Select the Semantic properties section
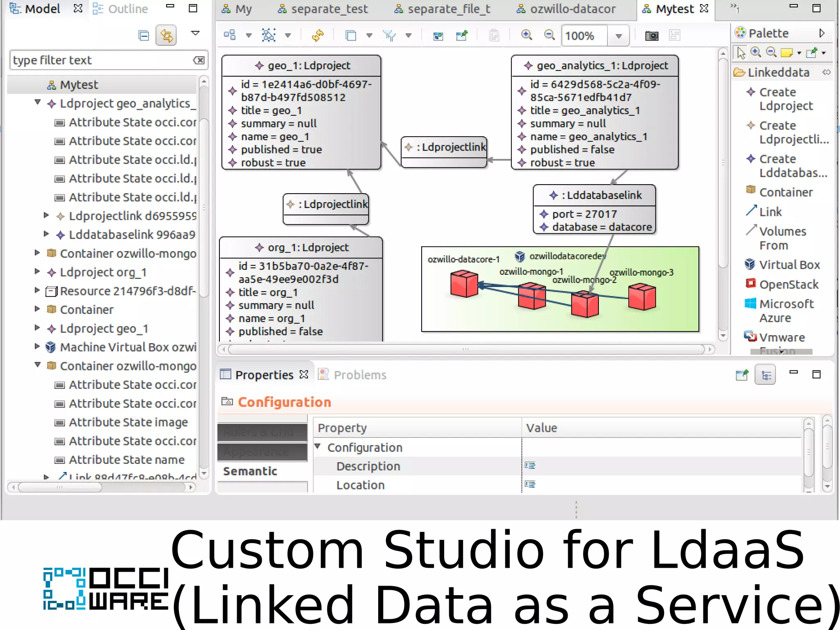This screenshot has width=840, height=630. tap(262, 471)
